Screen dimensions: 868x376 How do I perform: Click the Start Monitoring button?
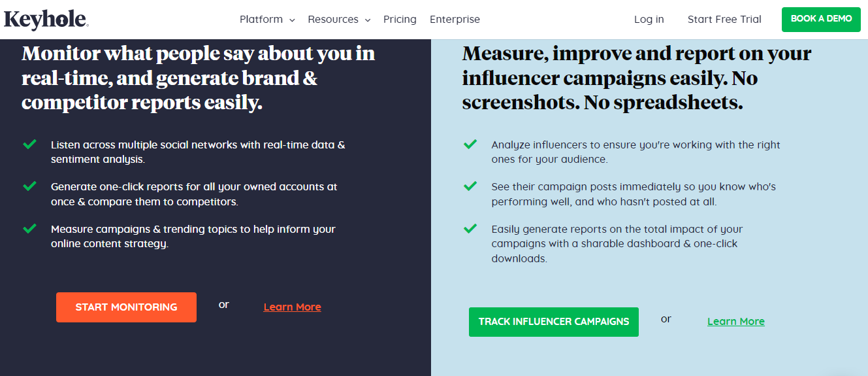pos(126,307)
